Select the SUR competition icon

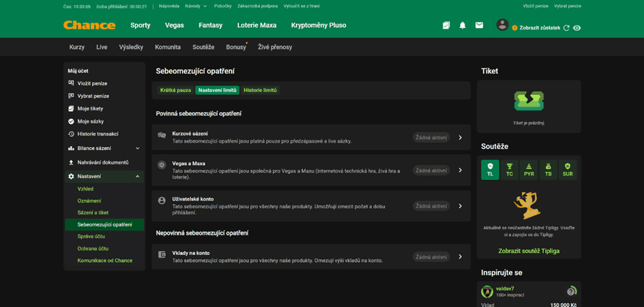pyautogui.click(x=568, y=170)
